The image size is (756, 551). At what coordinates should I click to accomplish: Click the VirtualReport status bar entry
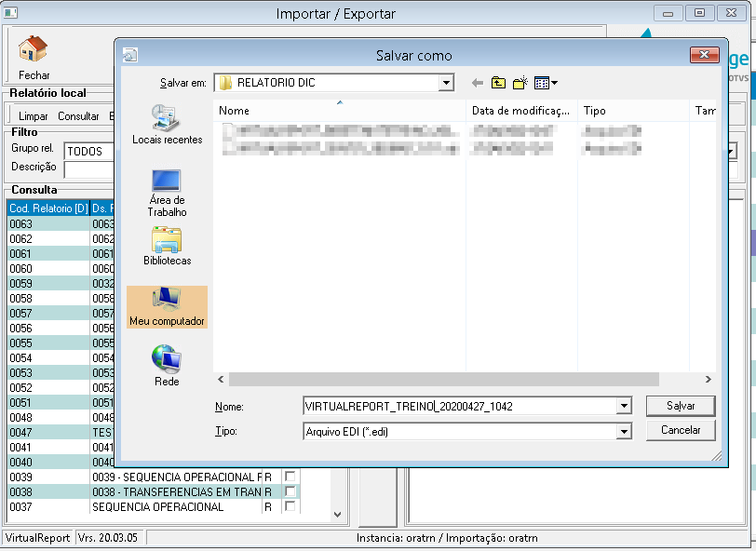(37, 537)
